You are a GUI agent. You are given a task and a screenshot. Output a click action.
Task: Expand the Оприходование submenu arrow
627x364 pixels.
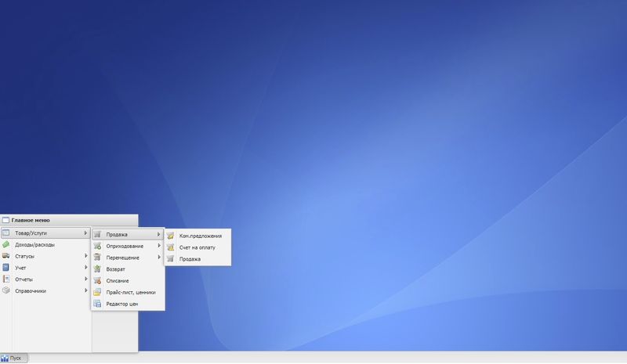(x=159, y=246)
